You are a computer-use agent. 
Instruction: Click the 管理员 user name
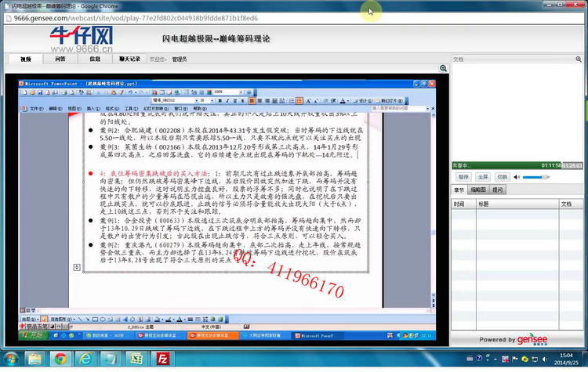click(180, 60)
